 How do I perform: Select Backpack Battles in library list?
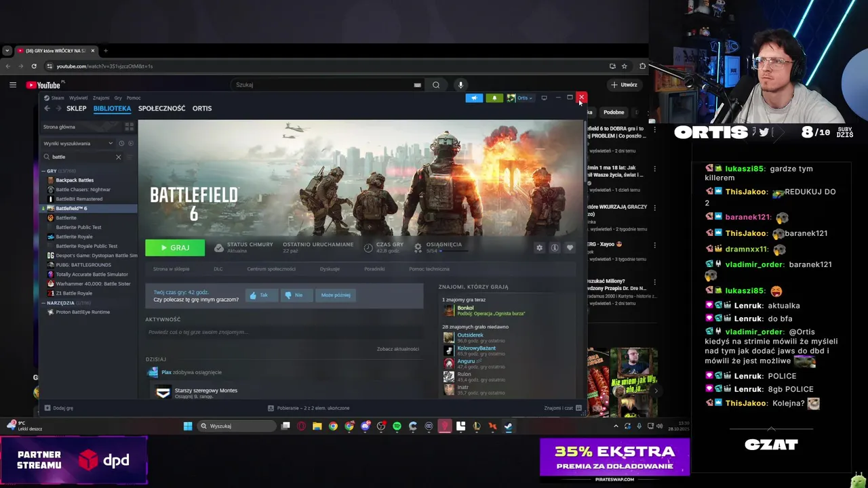coord(75,180)
